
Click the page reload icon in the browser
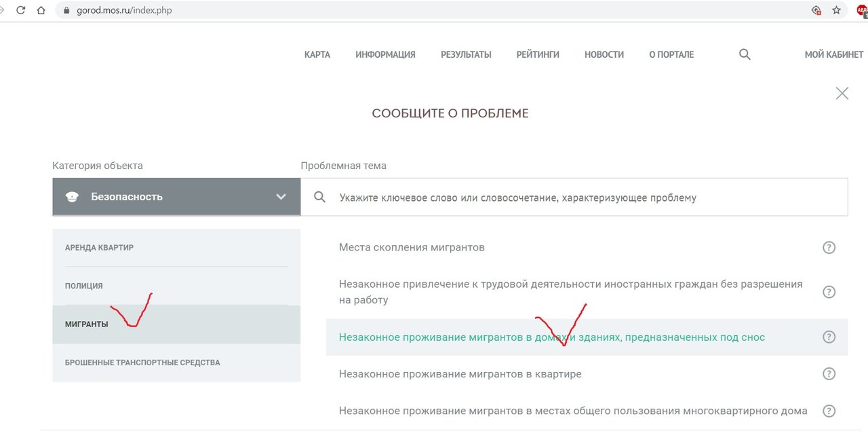20,10
